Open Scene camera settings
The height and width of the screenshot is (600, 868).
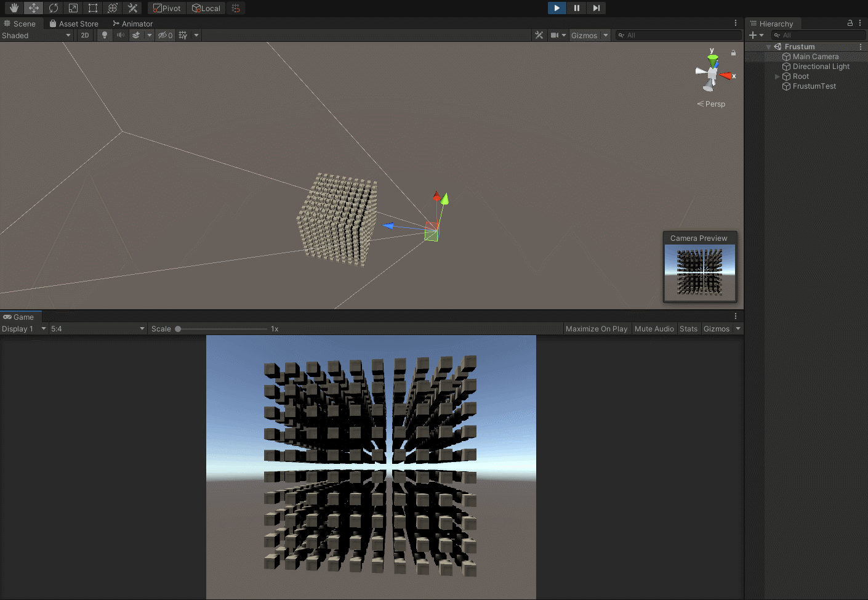(x=558, y=35)
